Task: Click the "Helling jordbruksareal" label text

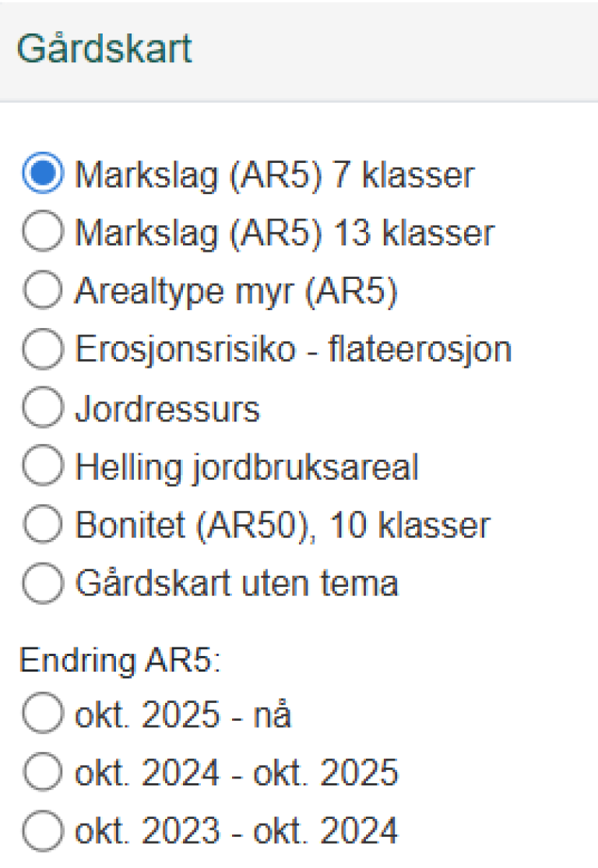Action: pyautogui.click(x=247, y=467)
